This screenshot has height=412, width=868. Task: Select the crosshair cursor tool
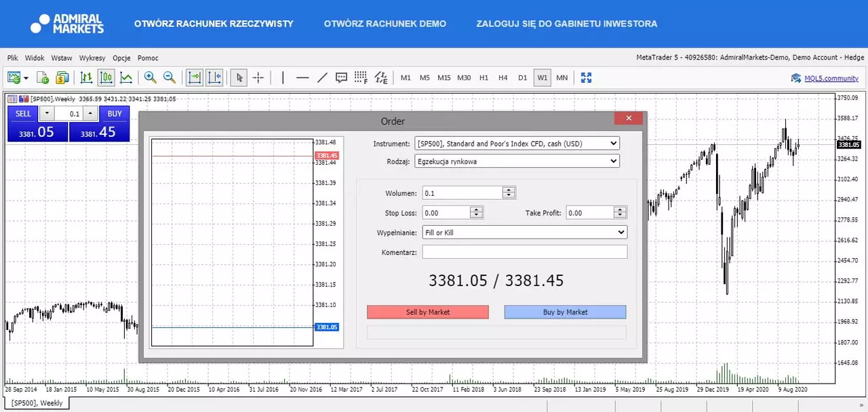coord(258,78)
